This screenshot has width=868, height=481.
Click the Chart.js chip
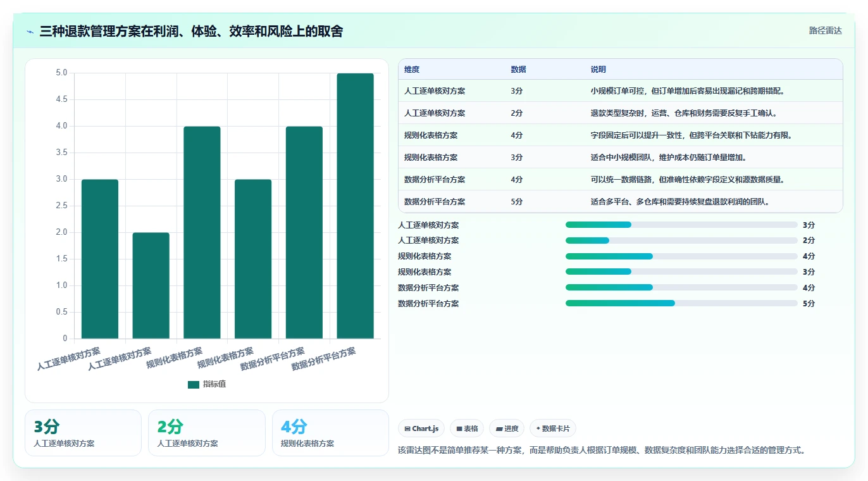pyautogui.click(x=421, y=428)
